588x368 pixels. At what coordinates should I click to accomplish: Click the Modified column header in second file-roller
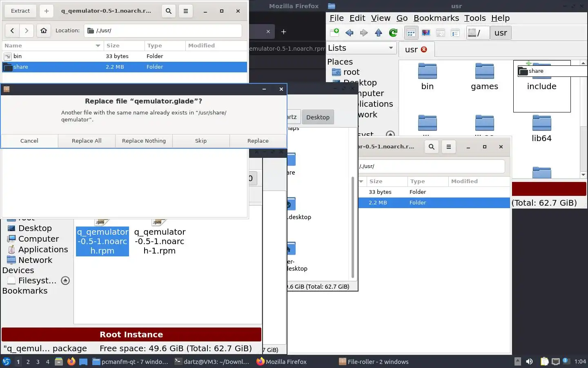coord(479,181)
